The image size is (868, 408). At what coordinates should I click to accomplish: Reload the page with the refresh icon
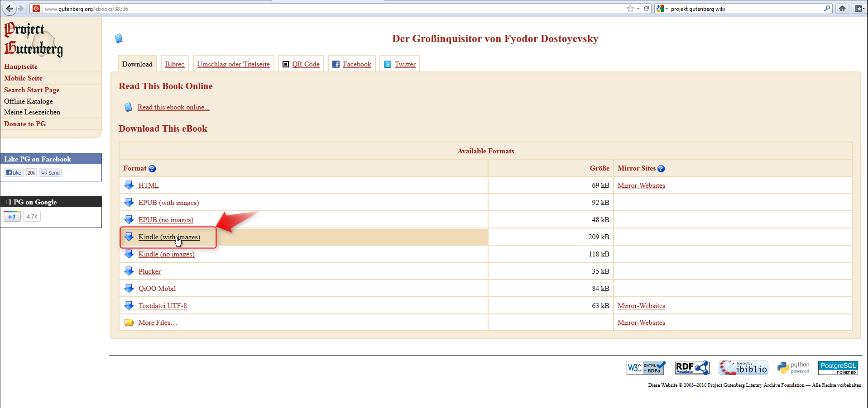(x=647, y=9)
